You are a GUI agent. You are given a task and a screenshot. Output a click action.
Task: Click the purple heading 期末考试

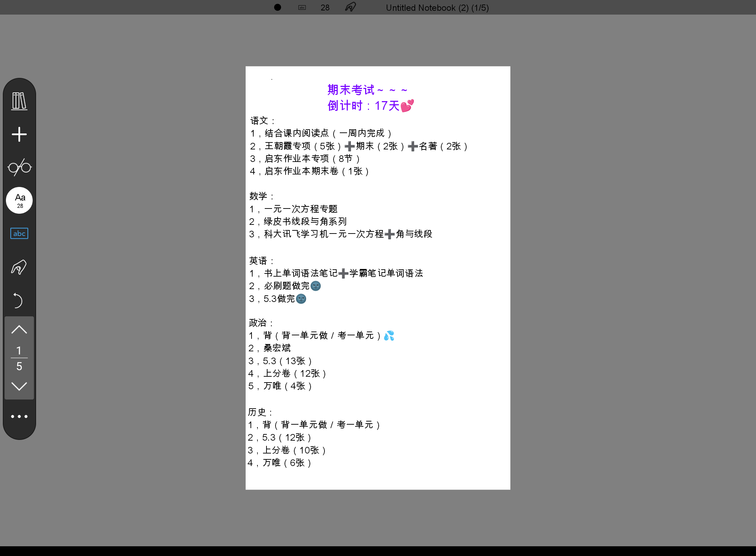[x=367, y=90]
